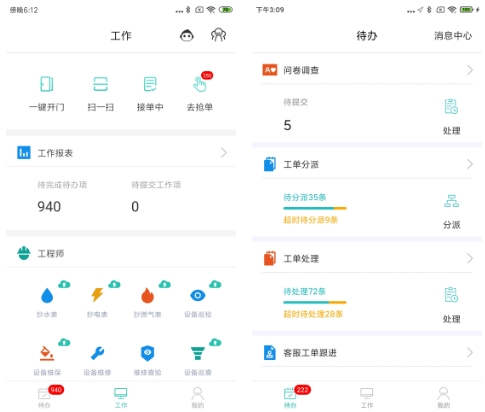Open the 维修查验 shield icon
Viewport: 485px width, 412px height.
pyautogui.click(x=147, y=353)
